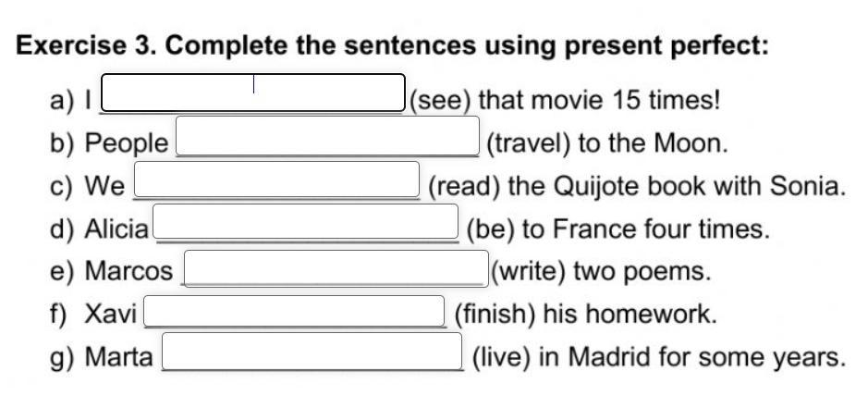The height and width of the screenshot is (396, 868).
Task: Click the blank field after 'Alicia'
Action: tap(306, 221)
